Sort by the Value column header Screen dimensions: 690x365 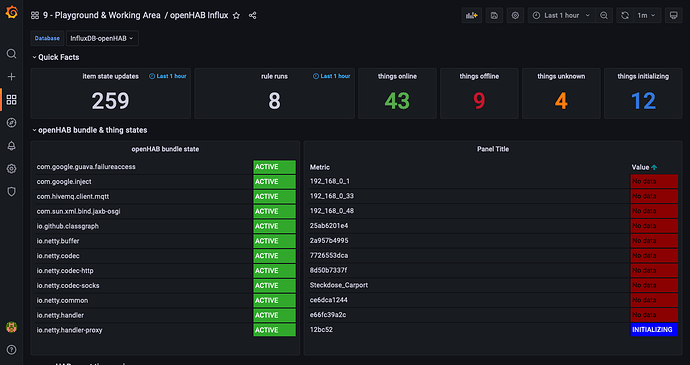pyautogui.click(x=644, y=167)
